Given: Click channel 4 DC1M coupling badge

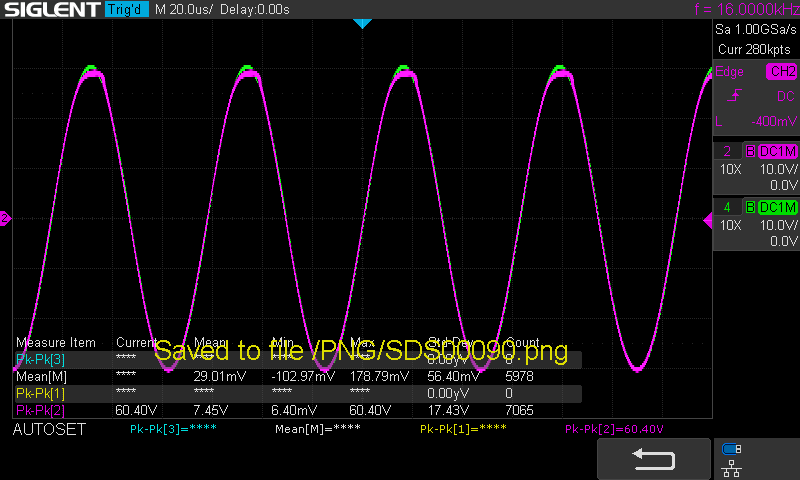Looking at the screenshot, I should coord(778,207).
